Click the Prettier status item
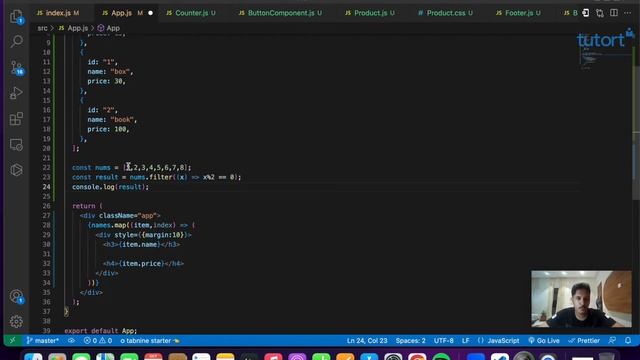Viewport: 640px width, 360px height. (x=584, y=340)
